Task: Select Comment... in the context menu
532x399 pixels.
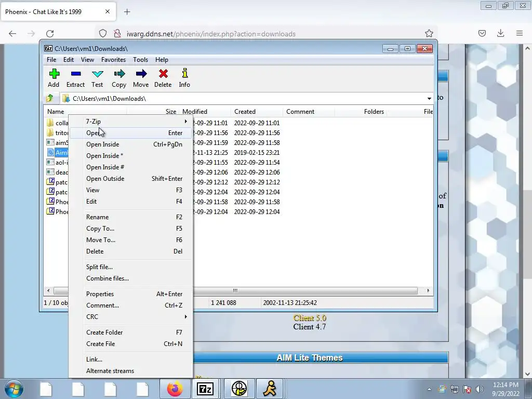Action: click(x=131, y=305)
